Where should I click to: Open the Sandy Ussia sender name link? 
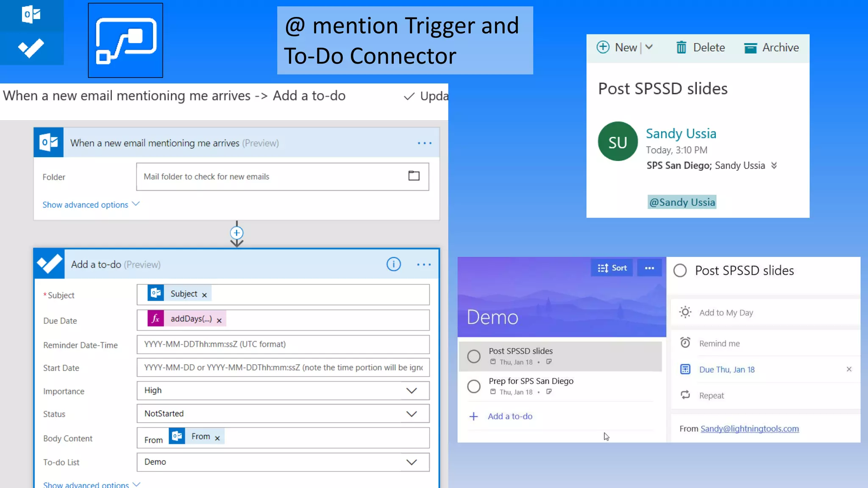pos(681,133)
